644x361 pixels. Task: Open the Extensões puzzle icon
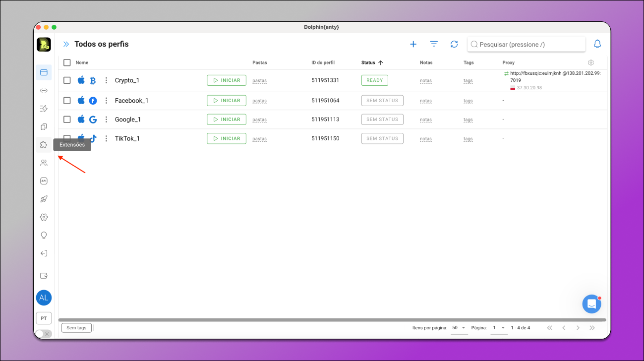click(44, 145)
